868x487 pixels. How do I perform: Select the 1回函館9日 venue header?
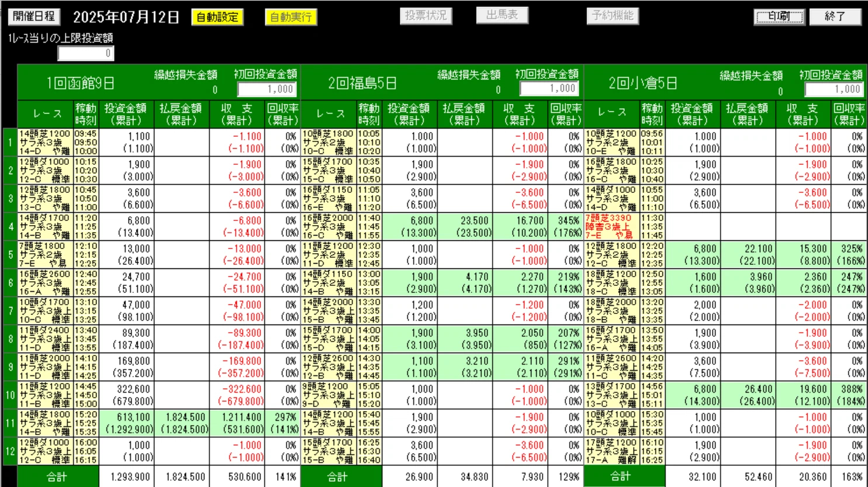[81, 83]
